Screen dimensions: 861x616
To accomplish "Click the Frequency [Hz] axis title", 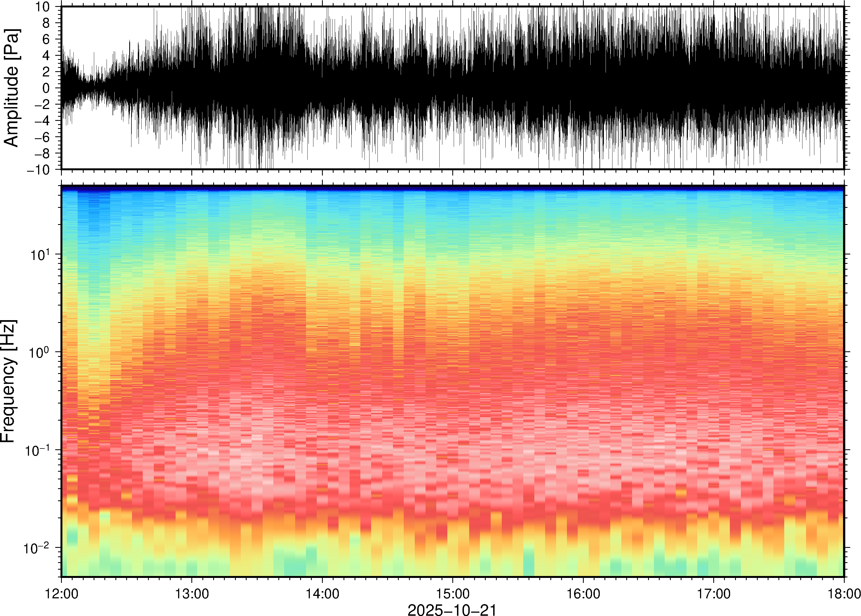I will (8, 381).
